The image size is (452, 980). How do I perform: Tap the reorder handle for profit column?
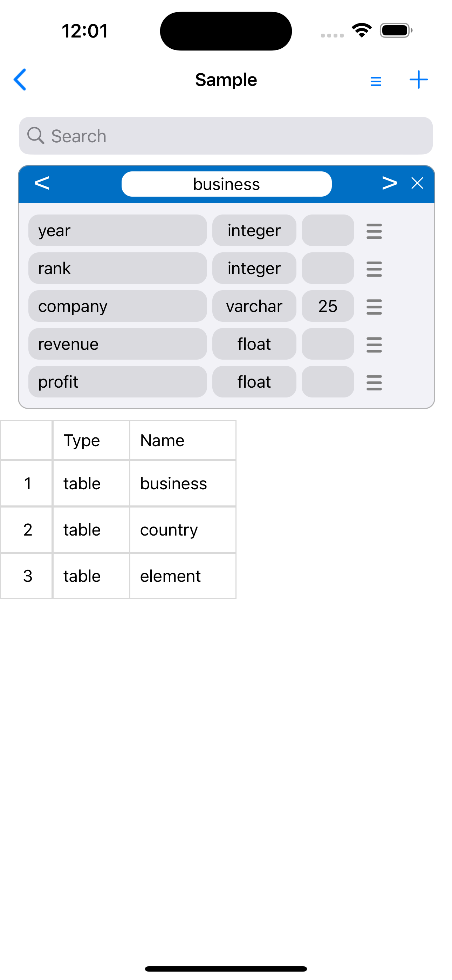(374, 382)
